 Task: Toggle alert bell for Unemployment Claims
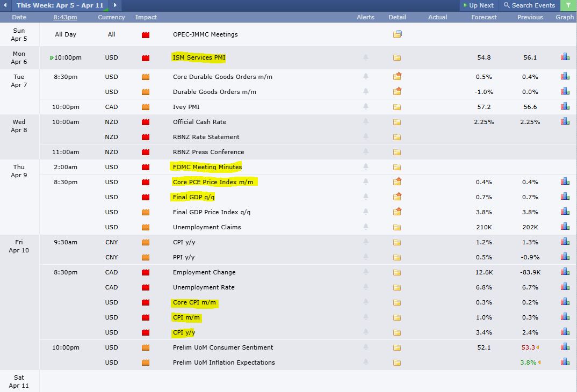pyautogui.click(x=366, y=227)
